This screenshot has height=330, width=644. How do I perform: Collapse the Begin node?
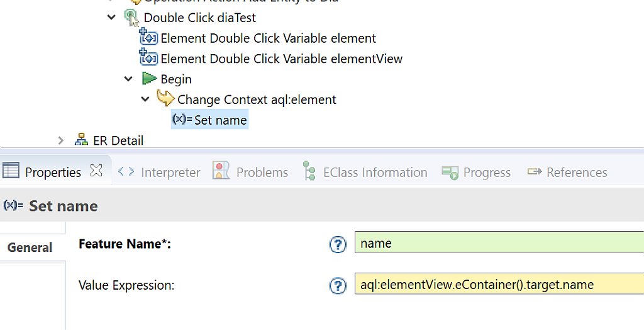pyautogui.click(x=128, y=79)
